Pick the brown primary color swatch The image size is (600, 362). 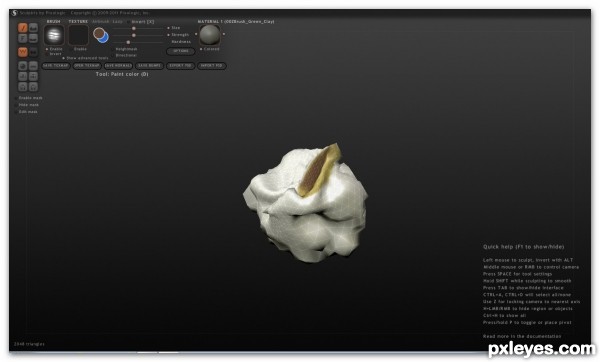(x=99, y=33)
